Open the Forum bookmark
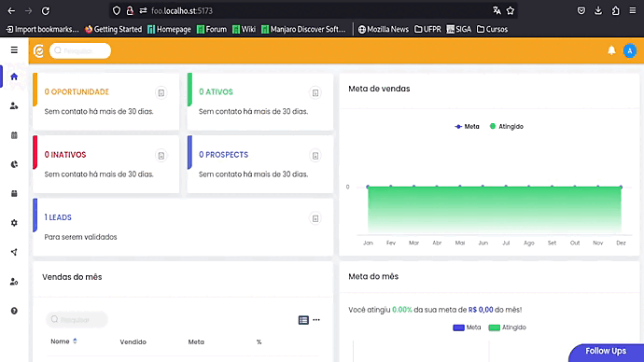This screenshot has height=362, width=644. [212, 29]
